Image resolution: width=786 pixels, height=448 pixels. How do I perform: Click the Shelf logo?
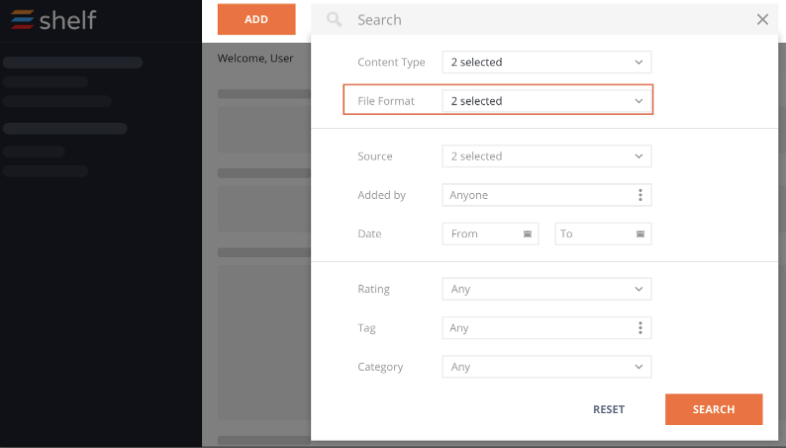click(53, 20)
